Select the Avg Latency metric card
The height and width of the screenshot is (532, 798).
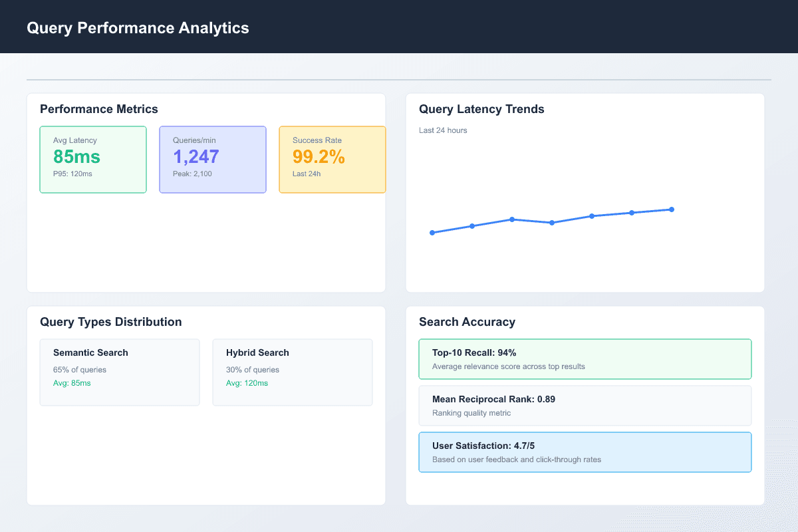(93, 160)
